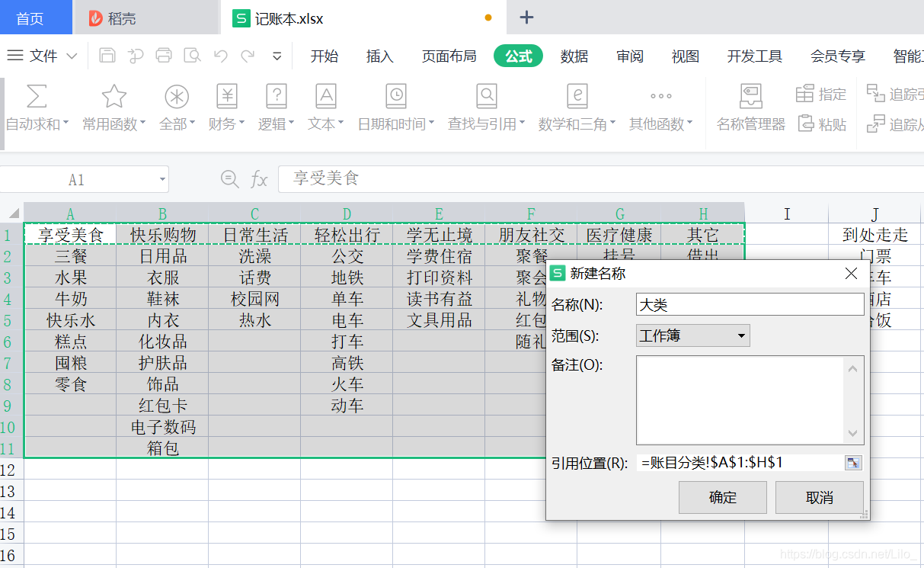Open the Financial functions yen icon

pyautogui.click(x=227, y=96)
